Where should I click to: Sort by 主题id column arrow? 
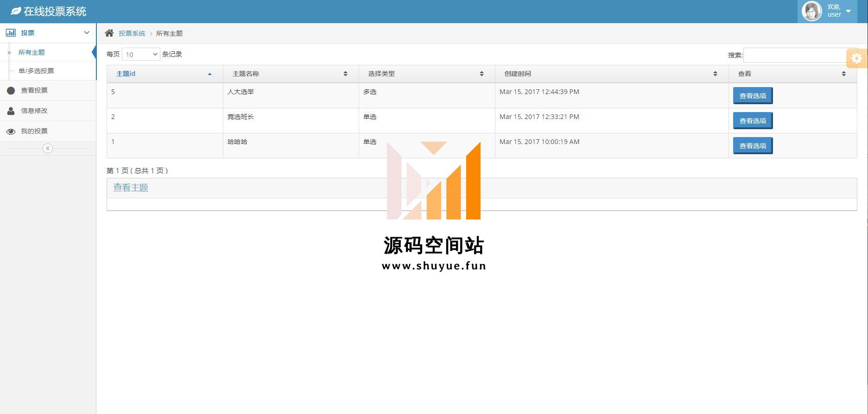pos(209,74)
